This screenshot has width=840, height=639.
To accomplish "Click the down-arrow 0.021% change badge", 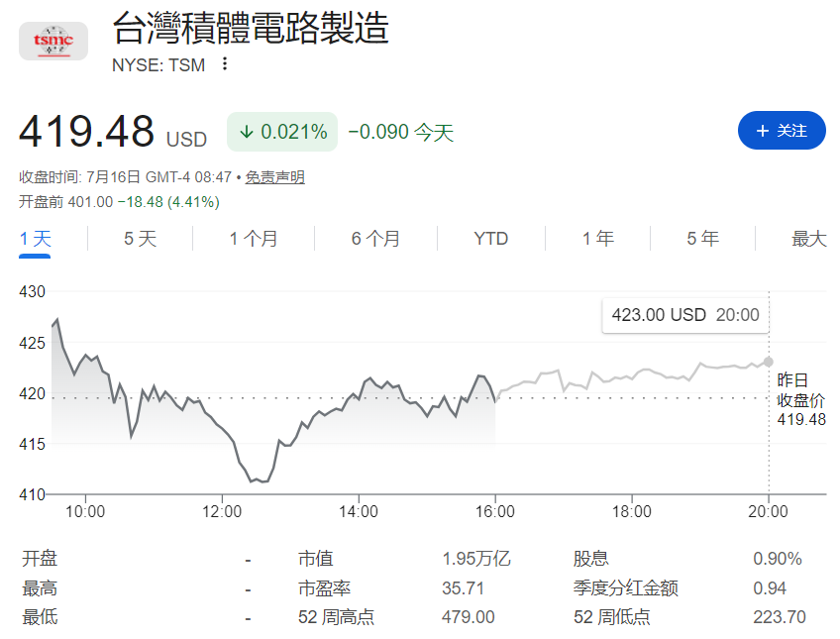I will pyautogui.click(x=282, y=132).
